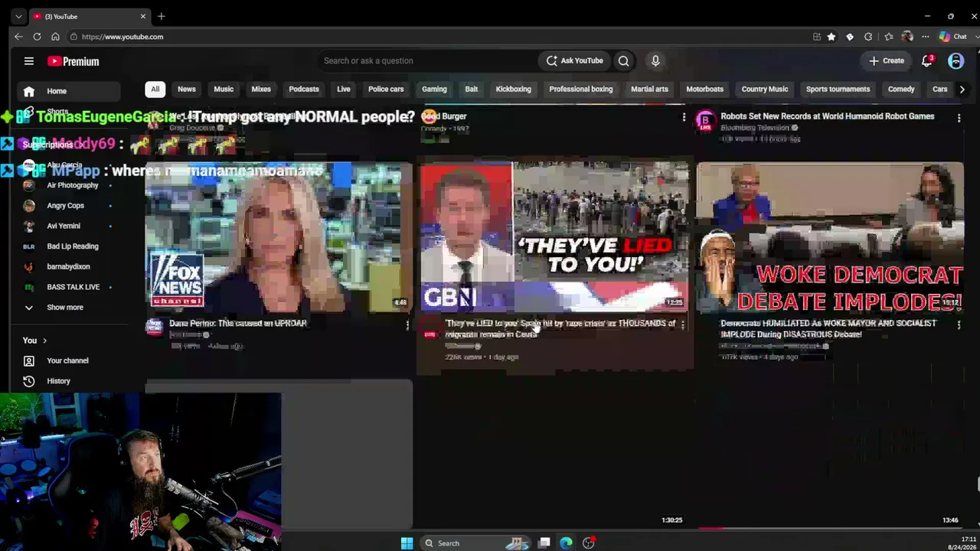980x551 pixels.
Task: Open the browser extensions puzzle icon
Action: point(868,37)
